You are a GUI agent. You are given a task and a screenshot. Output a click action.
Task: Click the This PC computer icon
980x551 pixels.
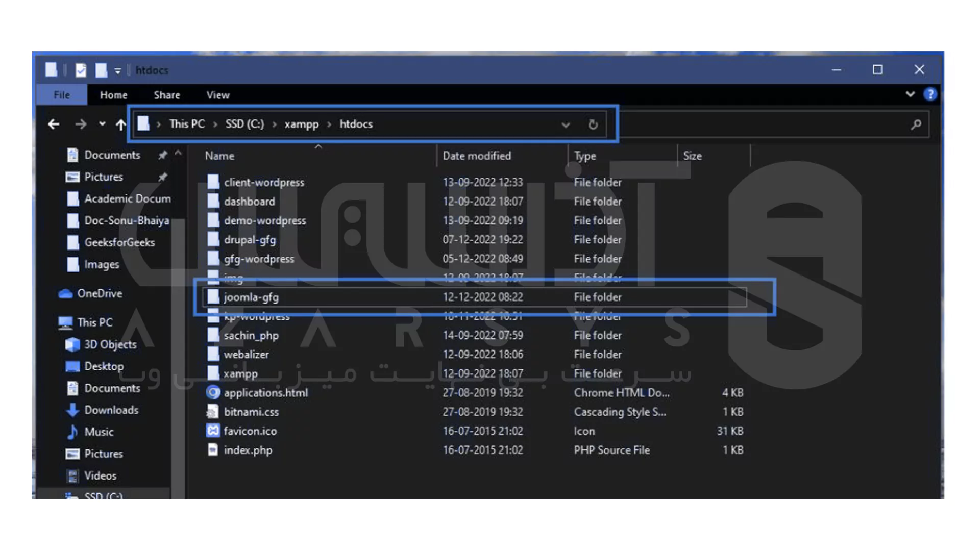(65, 322)
